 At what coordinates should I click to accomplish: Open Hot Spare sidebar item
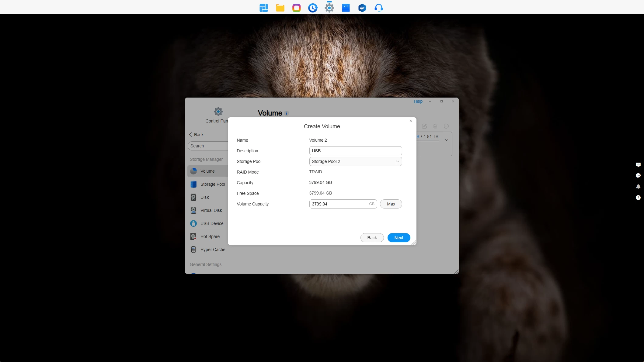(207, 236)
